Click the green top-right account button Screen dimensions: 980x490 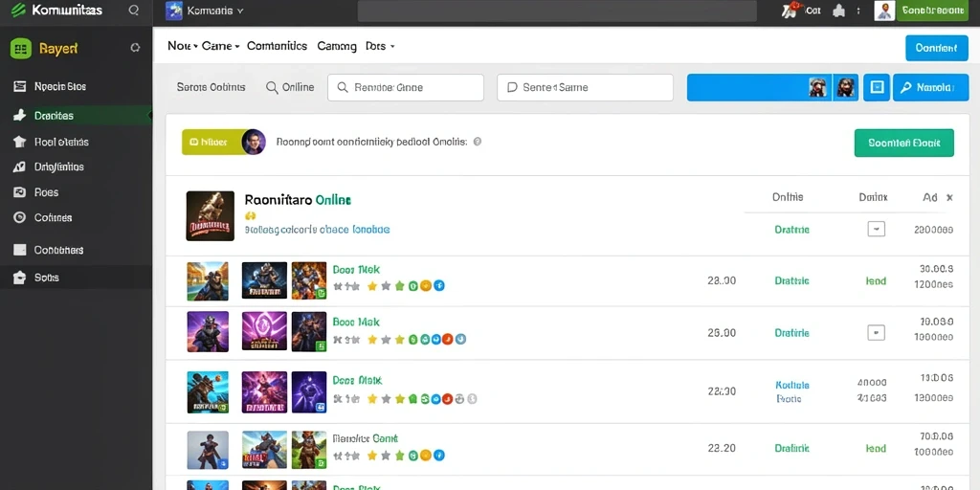click(x=932, y=10)
